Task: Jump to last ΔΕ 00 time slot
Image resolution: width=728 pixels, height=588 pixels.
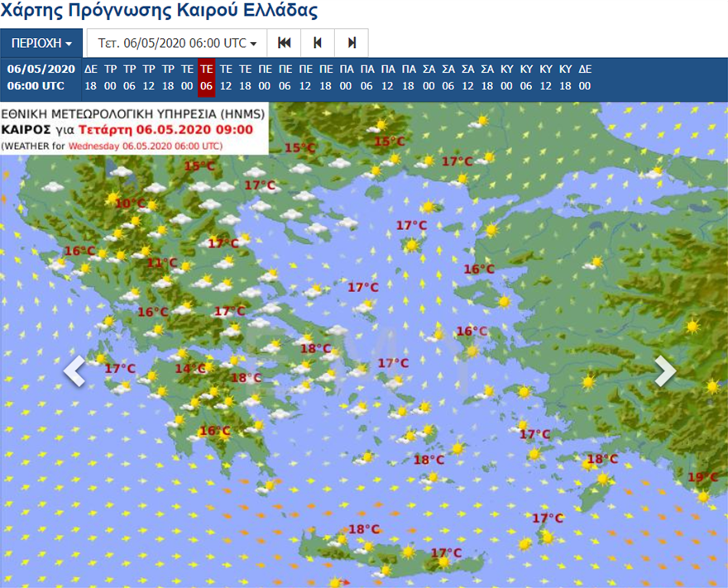Action: click(x=585, y=77)
